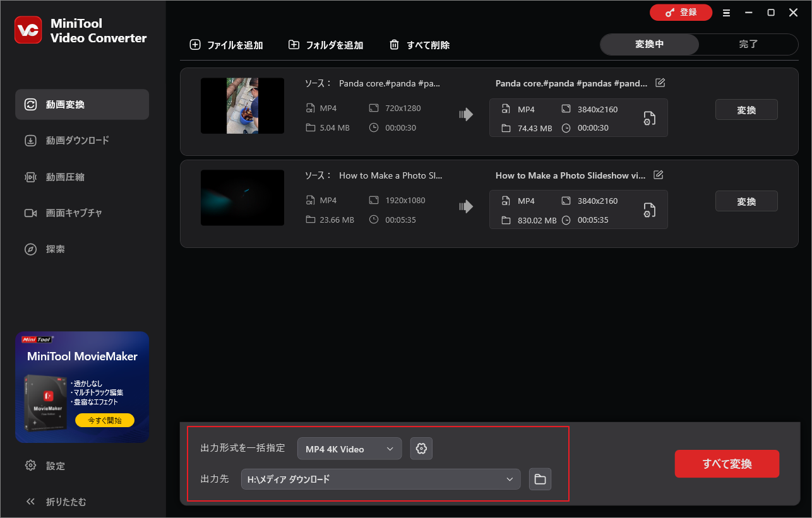This screenshot has height=518, width=812.
Task: Click ファイルを追加 to add files
Action: [227, 45]
